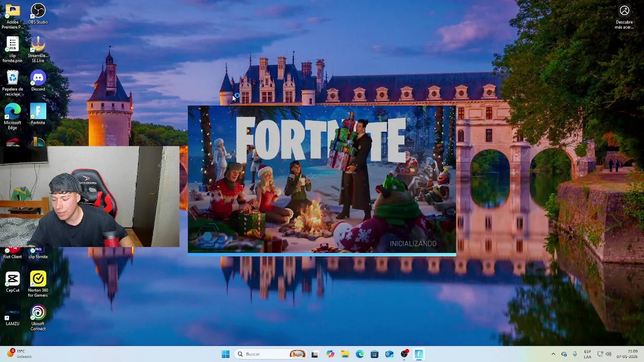Open File Explorer in the taskbar

pos(345,354)
